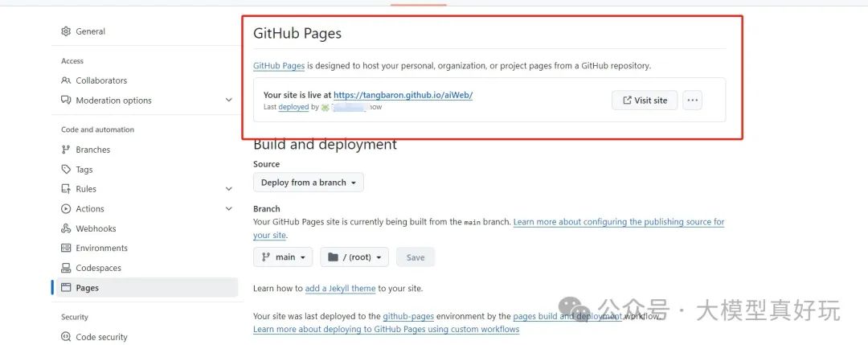
Task: Click the 'Code and automation' section header
Action: [x=97, y=129]
